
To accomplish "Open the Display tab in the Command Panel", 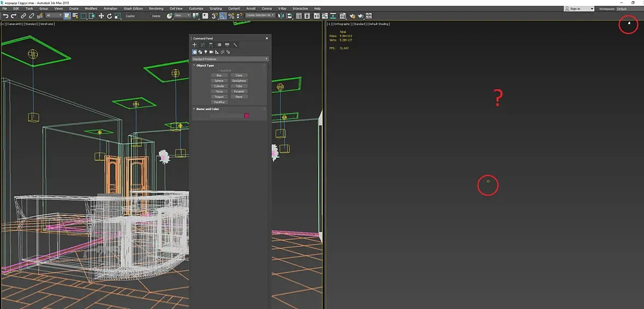I will tap(227, 45).
